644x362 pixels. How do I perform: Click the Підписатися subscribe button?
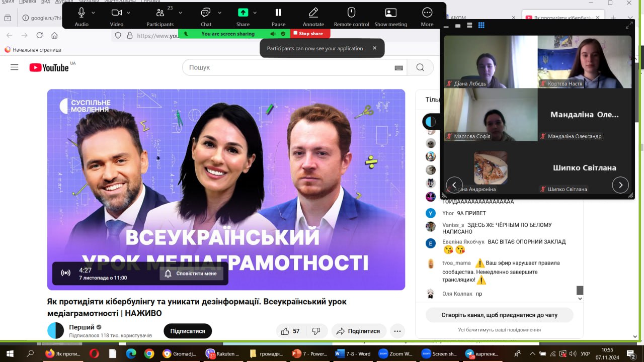click(188, 331)
